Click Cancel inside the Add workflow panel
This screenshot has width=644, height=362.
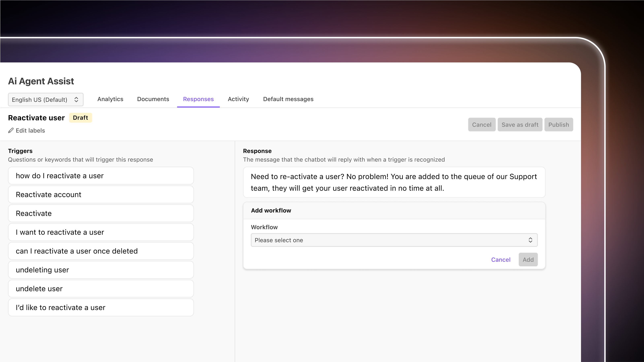(501, 259)
